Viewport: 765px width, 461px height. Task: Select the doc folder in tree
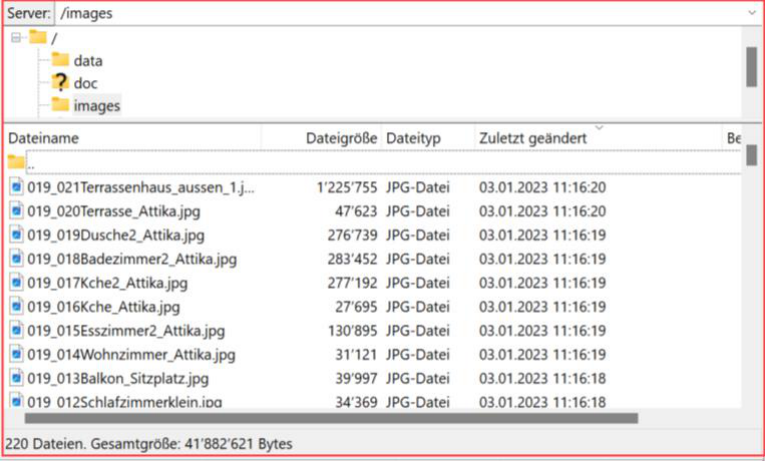[x=85, y=83]
